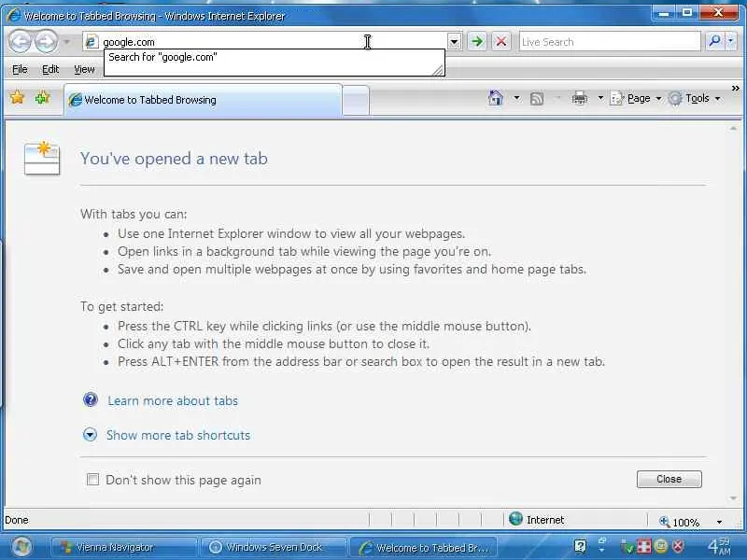
Task: Click the address bar containing google.com
Action: (x=264, y=41)
